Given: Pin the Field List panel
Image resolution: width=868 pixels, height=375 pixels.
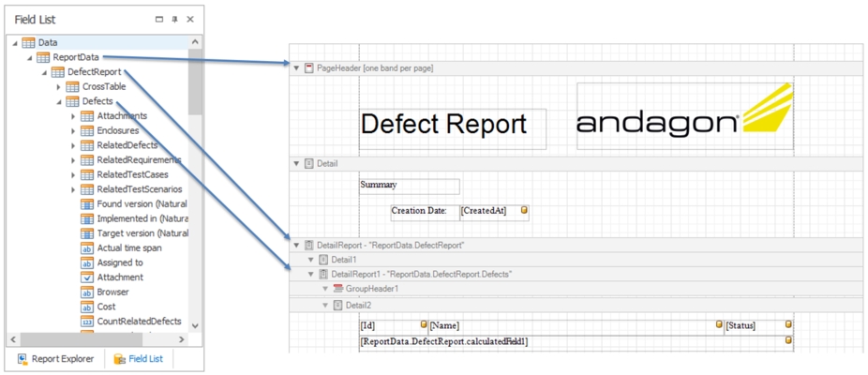Looking at the screenshot, I should click(x=174, y=19).
